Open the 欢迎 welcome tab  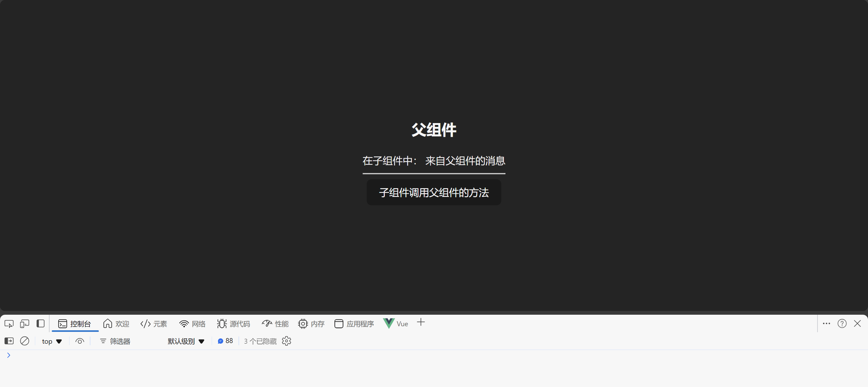tap(116, 324)
